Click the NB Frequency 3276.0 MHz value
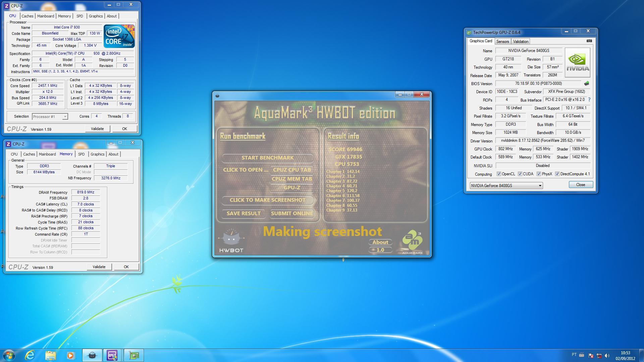Image resolution: width=644 pixels, height=362 pixels. (111, 178)
